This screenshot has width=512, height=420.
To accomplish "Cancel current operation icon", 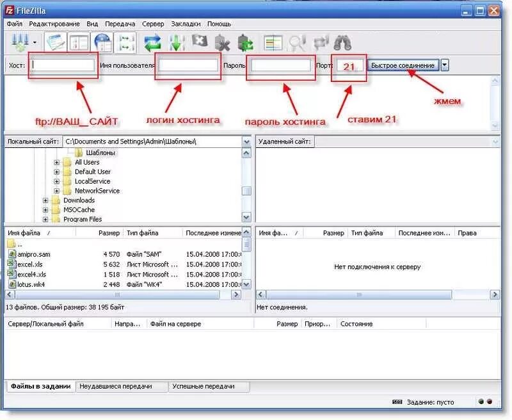I will [x=200, y=42].
